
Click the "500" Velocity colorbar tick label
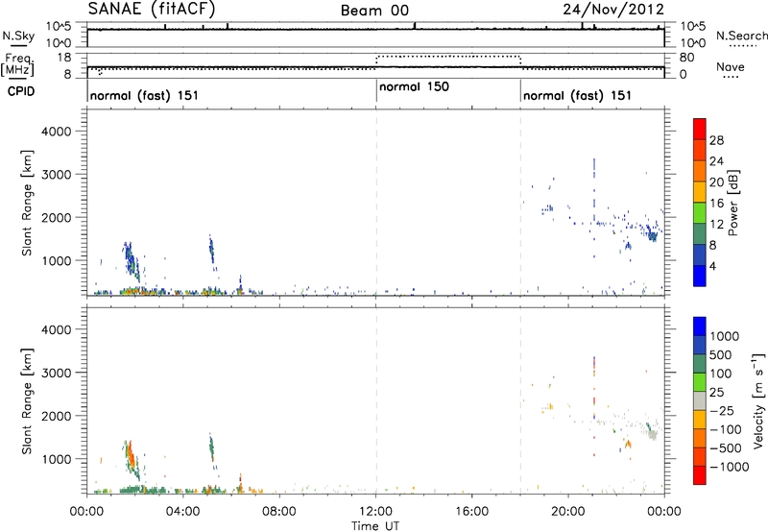click(722, 354)
